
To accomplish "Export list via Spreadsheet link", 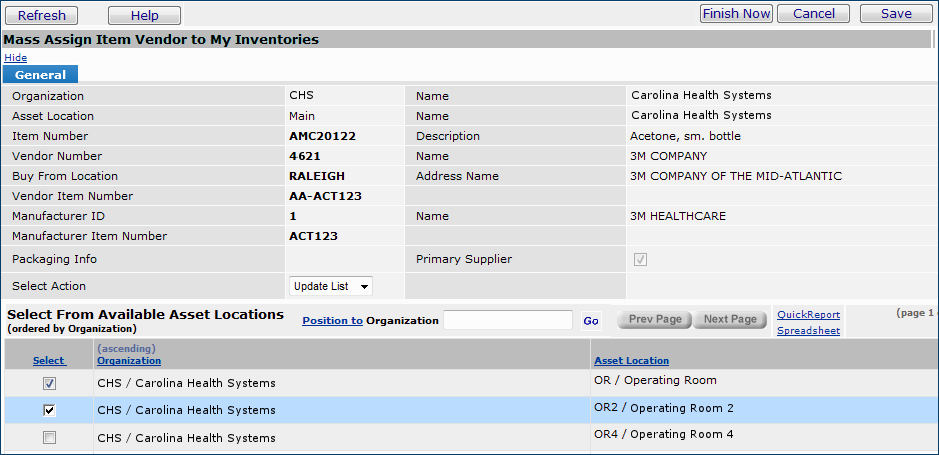I will [x=808, y=330].
